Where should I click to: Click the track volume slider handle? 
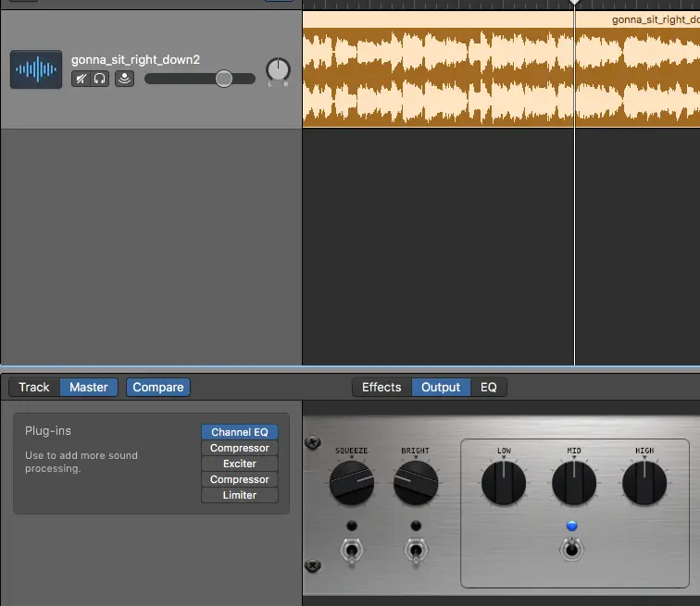click(224, 80)
